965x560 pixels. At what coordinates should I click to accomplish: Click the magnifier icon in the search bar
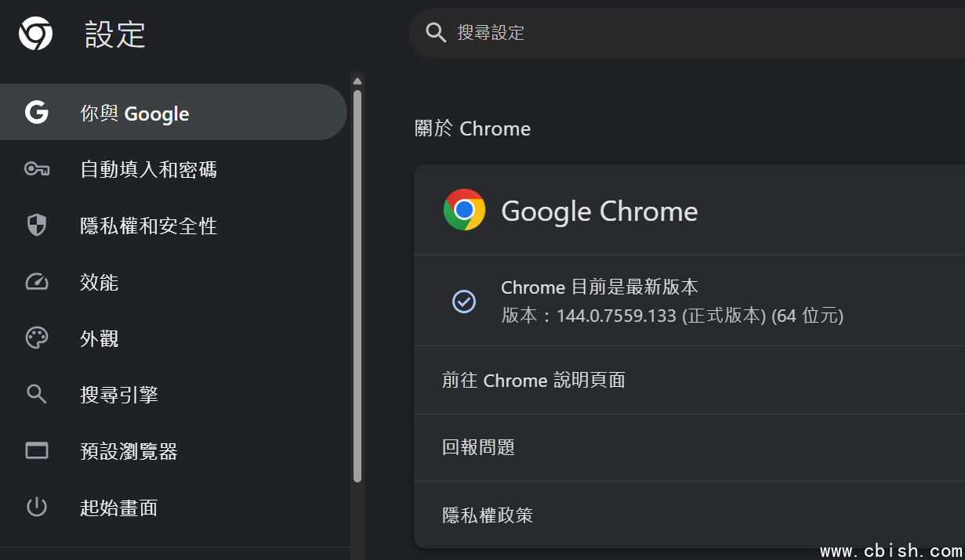435,32
